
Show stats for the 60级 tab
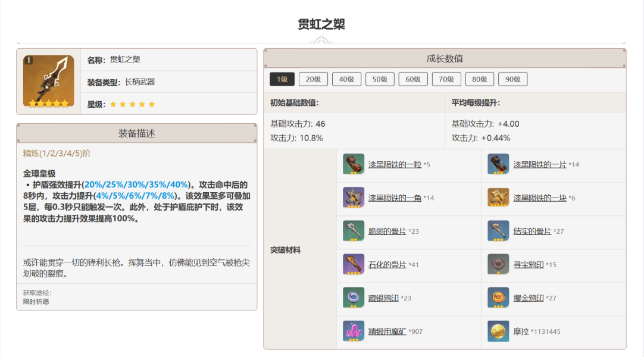[x=413, y=80]
